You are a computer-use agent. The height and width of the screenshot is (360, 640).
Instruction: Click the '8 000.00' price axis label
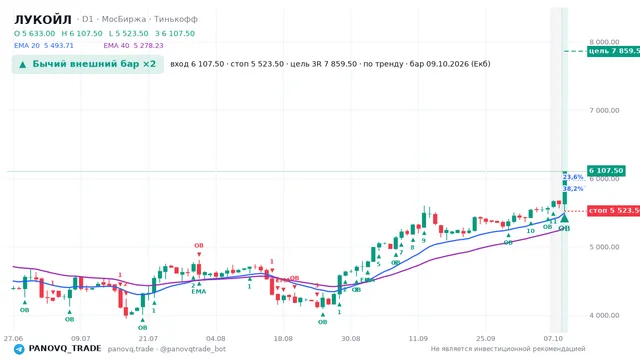click(604, 42)
